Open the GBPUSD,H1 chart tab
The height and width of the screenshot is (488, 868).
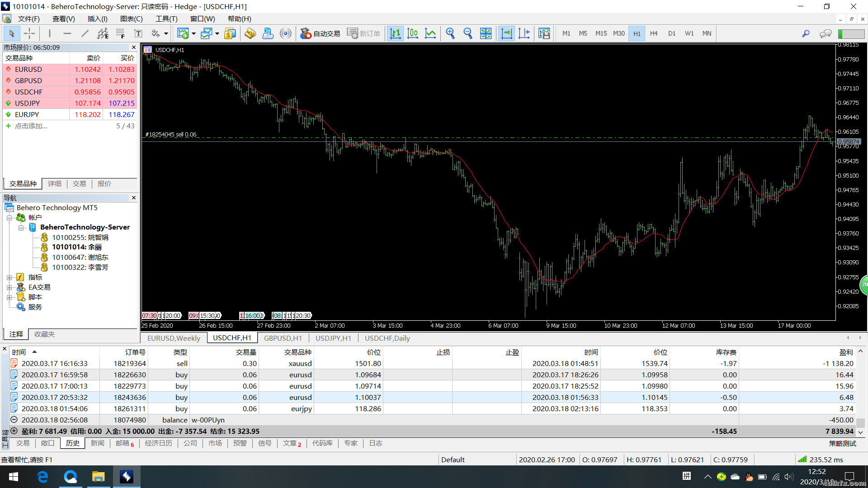pyautogui.click(x=283, y=338)
